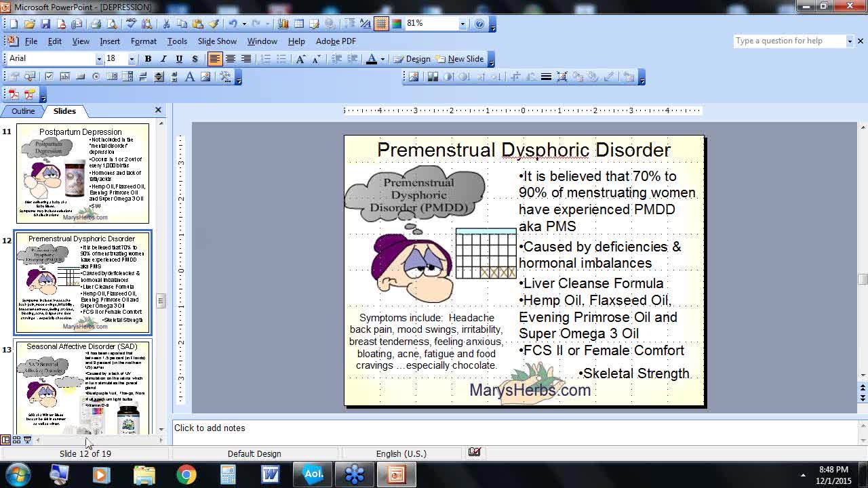Click the New Slide button
The height and width of the screenshot is (488, 868).
pos(460,59)
